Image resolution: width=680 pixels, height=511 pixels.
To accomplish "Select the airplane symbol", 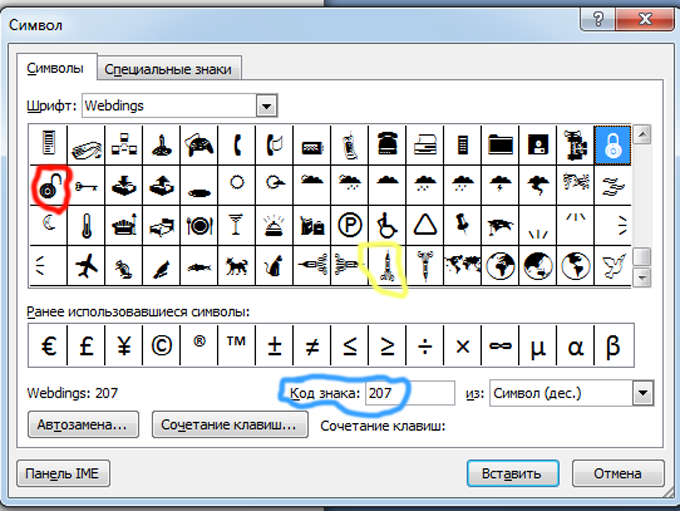I will [86, 265].
